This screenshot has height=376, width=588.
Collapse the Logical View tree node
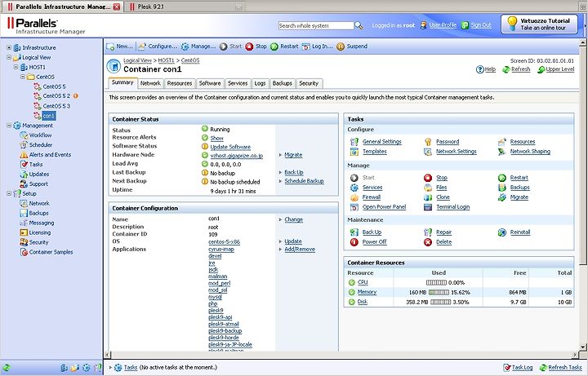click(9, 57)
